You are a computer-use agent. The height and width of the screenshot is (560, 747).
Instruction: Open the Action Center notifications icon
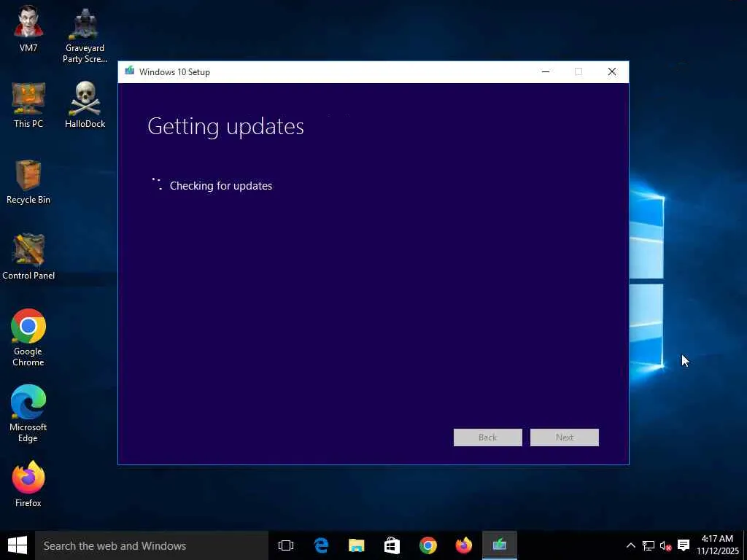tap(684, 545)
